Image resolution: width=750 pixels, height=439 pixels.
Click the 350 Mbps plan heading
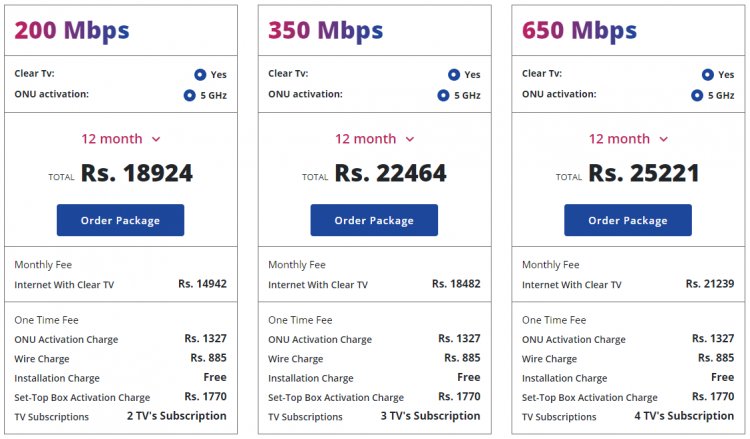(326, 31)
